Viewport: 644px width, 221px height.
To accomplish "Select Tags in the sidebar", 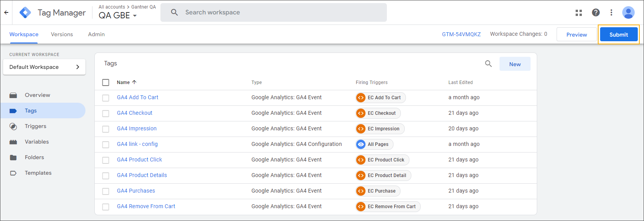I will [x=43, y=110].
